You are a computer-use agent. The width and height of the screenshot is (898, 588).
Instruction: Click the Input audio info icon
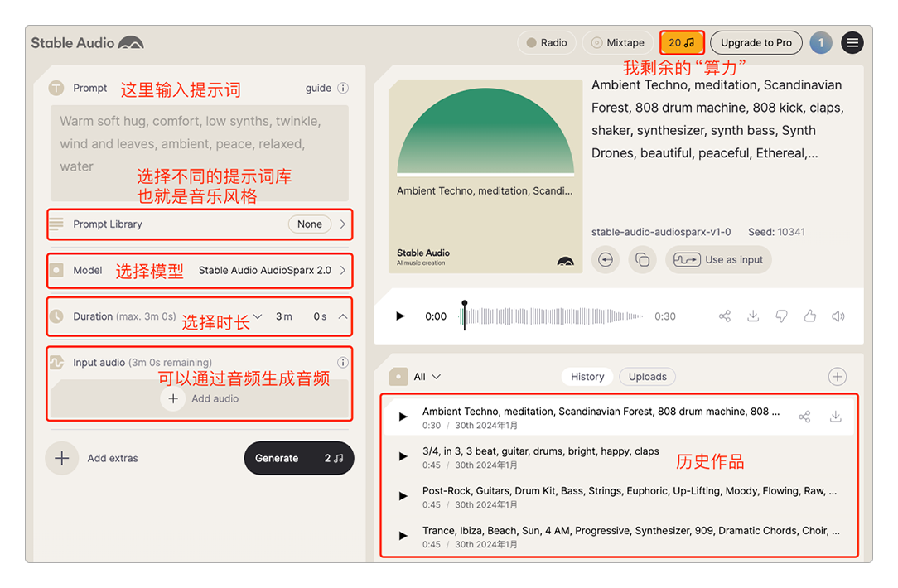343,363
